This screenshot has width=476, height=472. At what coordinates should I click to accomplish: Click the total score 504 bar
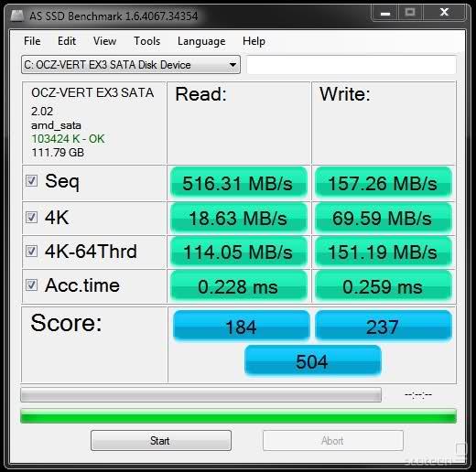(x=313, y=360)
